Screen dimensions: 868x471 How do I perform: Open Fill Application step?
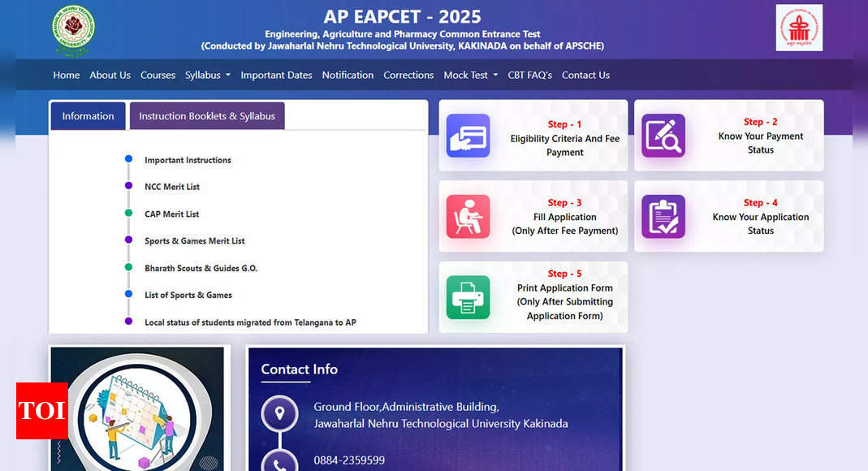(x=533, y=216)
